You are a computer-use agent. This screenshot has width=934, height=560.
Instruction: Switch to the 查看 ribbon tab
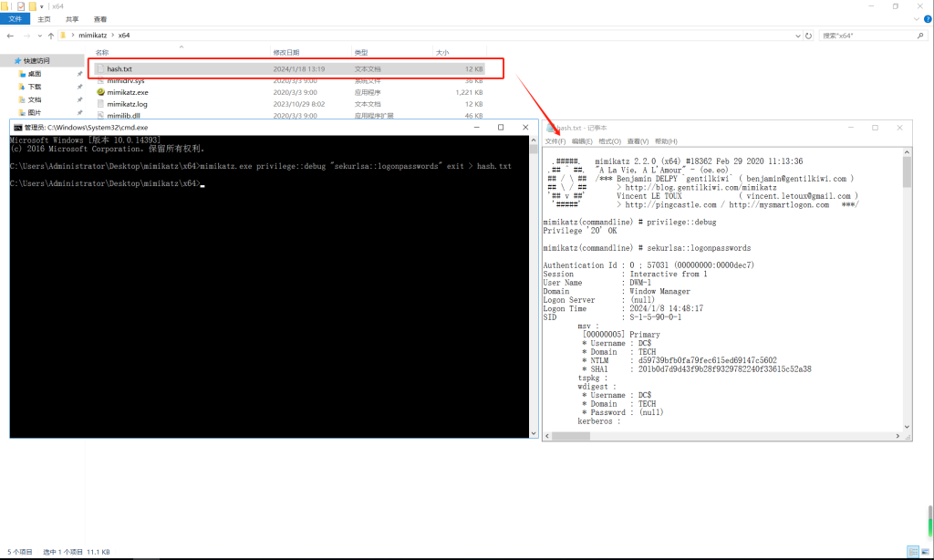click(100, 19)
